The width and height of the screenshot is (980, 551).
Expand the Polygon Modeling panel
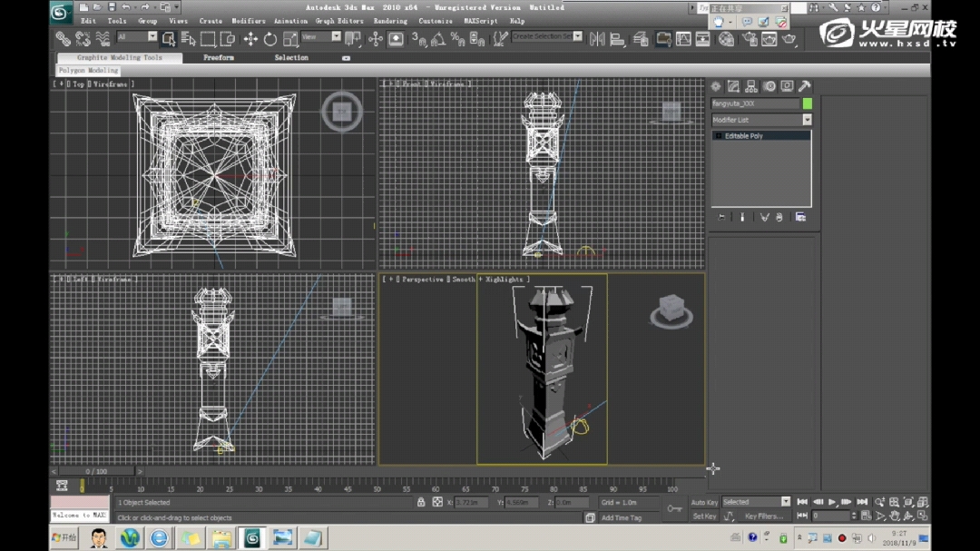(x=88, y=71)
